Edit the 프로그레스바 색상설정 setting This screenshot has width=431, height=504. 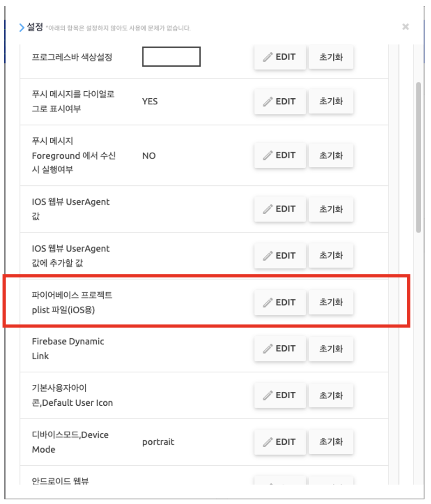280,57
